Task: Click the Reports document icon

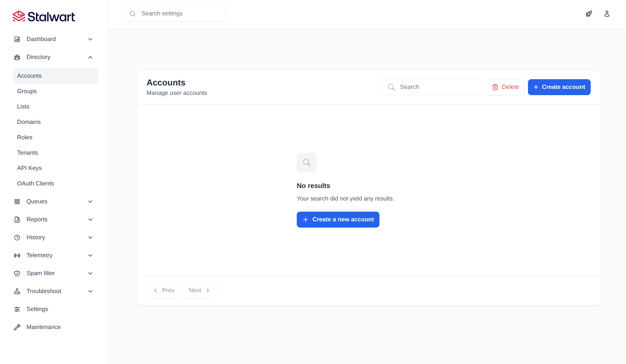Action: tap(17, 219)
